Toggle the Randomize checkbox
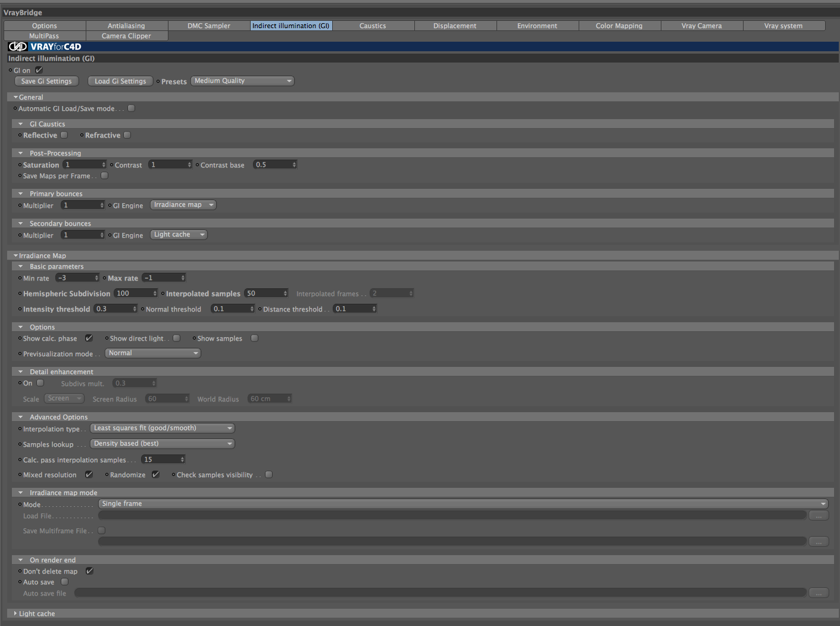This screenshot has height=626, width=840. 156,475
